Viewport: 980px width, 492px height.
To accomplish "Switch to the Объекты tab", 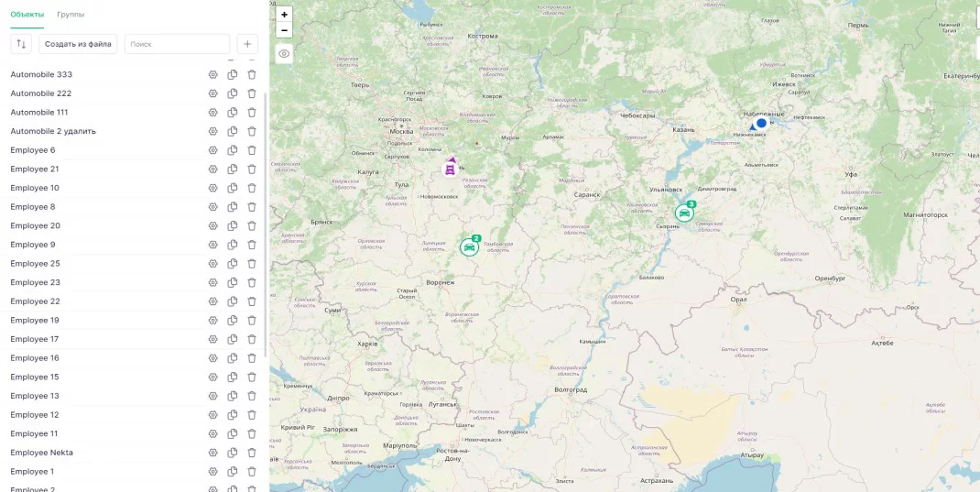I will click(x=27, y=15).
